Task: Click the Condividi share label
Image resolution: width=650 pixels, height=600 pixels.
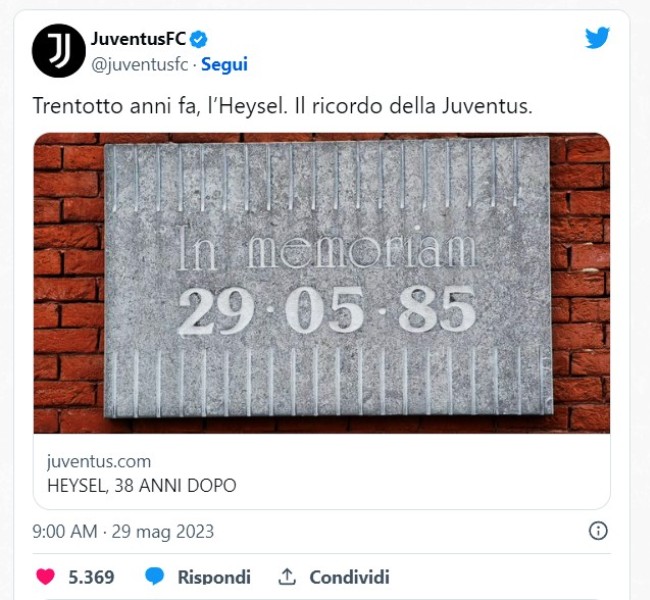Action: pos(349,577)
